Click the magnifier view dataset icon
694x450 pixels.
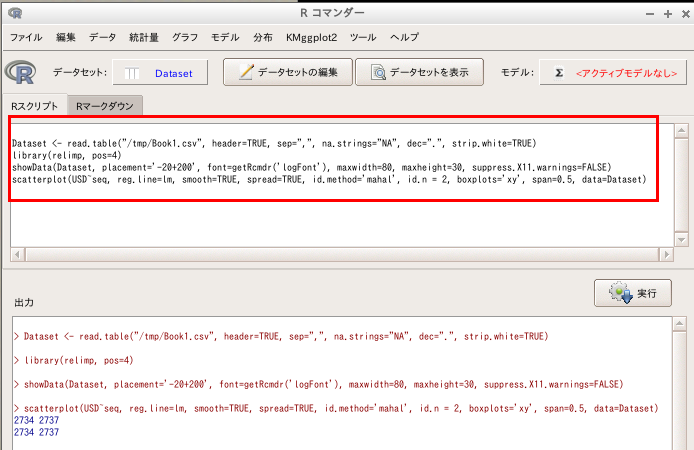(378, 73)
